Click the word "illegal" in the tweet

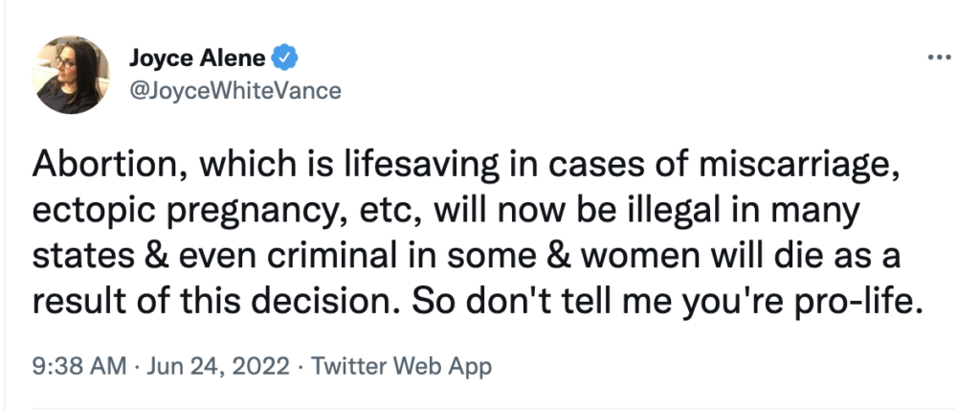[665, 210]
